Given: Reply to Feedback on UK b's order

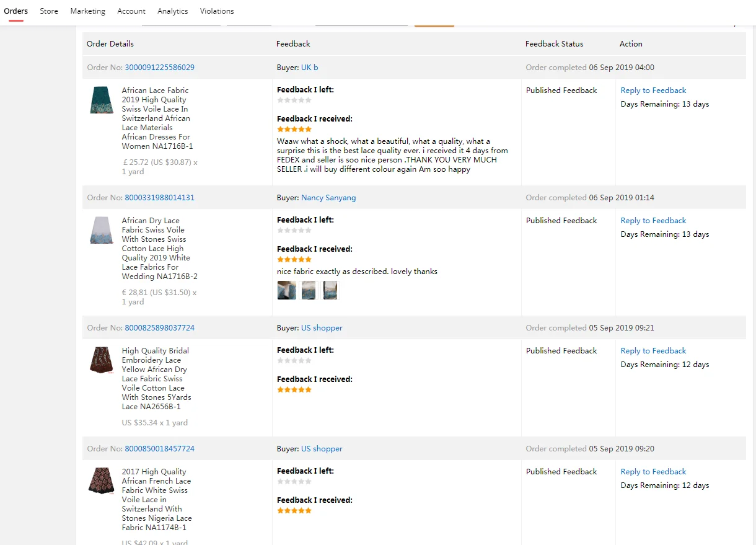Looking at the screenshot, I should pos(654,91).
